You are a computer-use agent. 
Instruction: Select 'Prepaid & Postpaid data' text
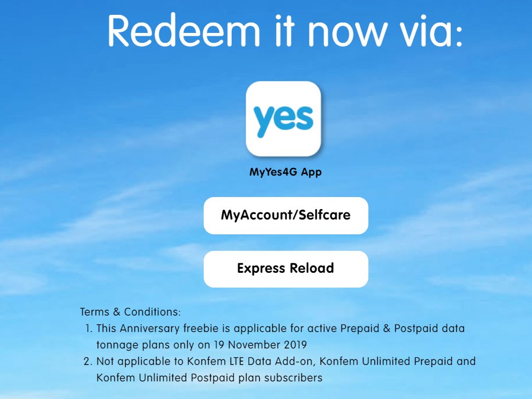[402, 328]
